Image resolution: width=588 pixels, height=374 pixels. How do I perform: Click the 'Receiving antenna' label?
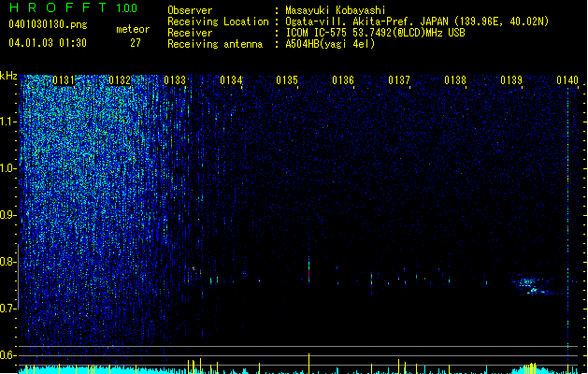(215, 44)
